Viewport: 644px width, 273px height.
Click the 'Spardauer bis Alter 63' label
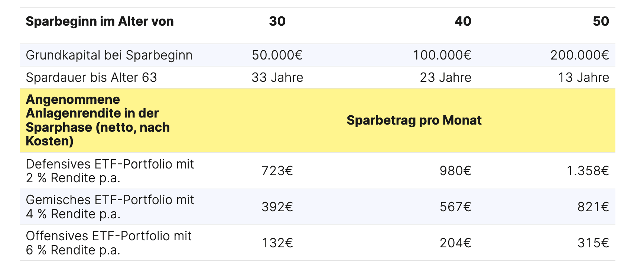tap(91, 78)
